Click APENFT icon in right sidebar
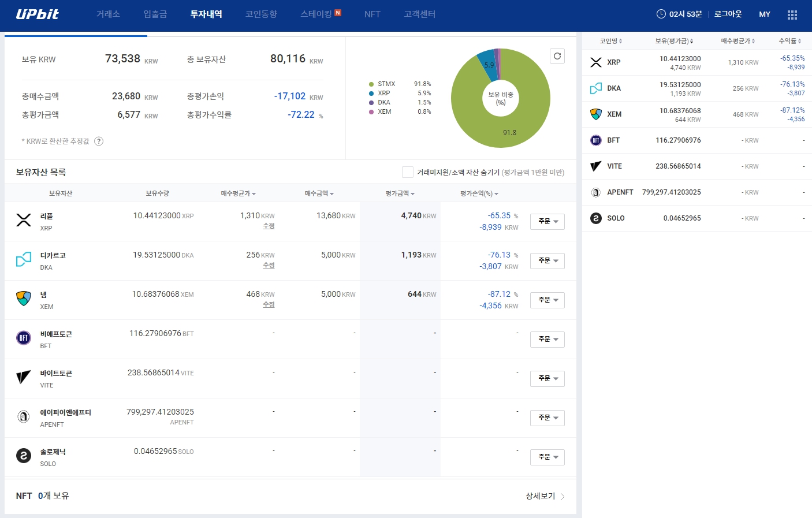The image size is (812, 518). pos(596,192)
